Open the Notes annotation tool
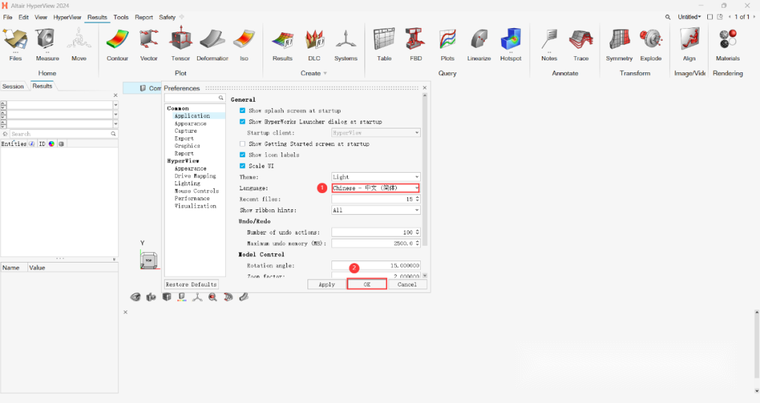The height and width of the screenshot is (403, 760). 549,42
